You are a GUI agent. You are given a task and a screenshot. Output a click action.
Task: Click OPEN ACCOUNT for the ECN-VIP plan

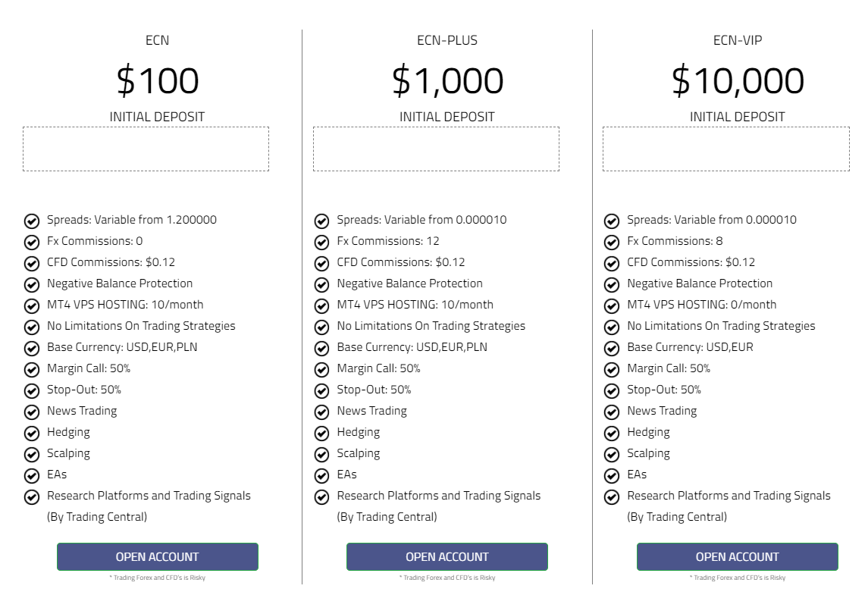737,556
